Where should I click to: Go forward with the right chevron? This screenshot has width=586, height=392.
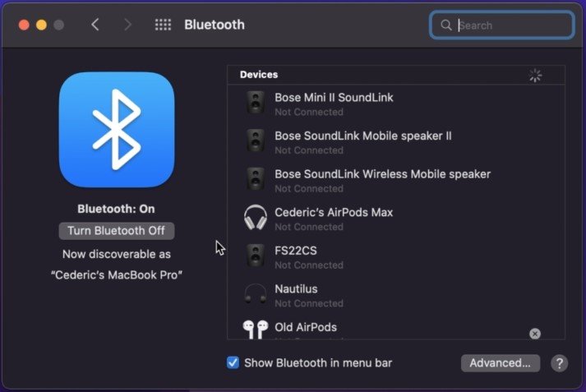point(127,25)
